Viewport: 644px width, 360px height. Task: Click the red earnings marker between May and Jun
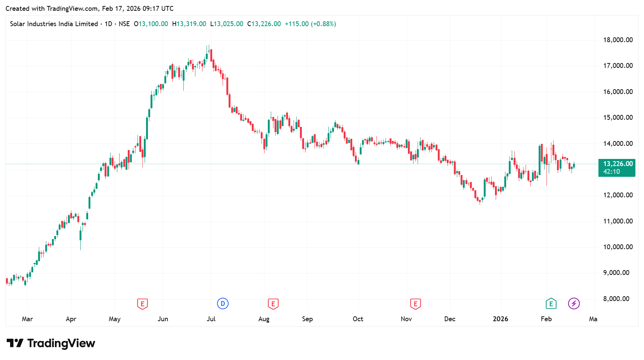tap(142, 304)
